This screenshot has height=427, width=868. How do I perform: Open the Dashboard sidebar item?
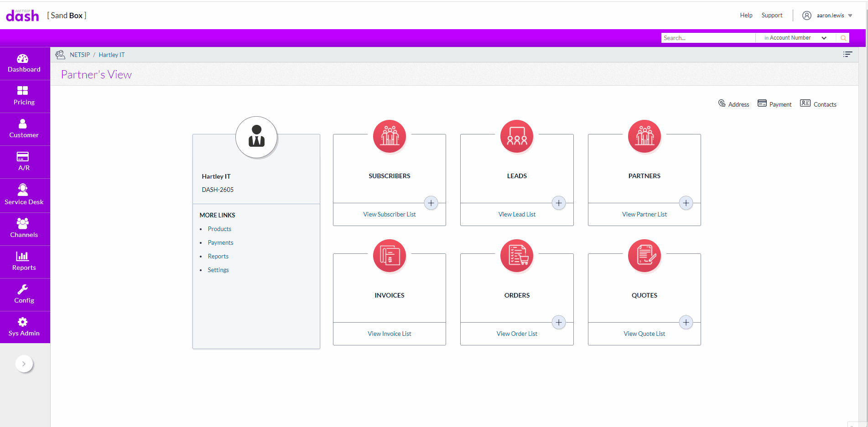[25, 63]
